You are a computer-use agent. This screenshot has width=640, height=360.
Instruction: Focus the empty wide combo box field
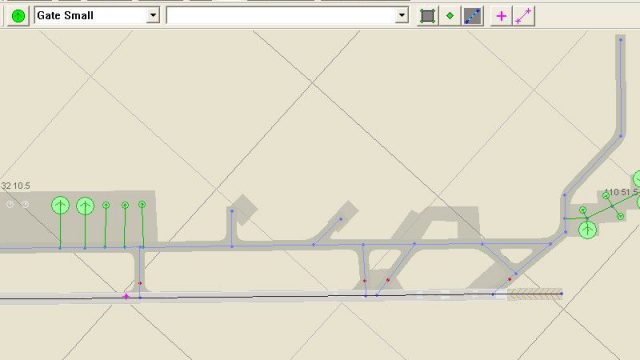[x=281, y=16]
